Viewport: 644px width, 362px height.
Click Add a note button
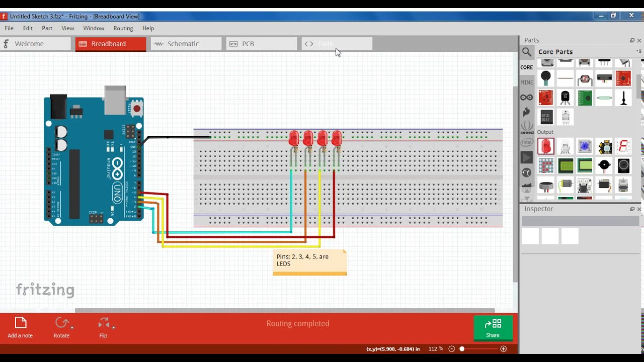[x=20, y=328]
